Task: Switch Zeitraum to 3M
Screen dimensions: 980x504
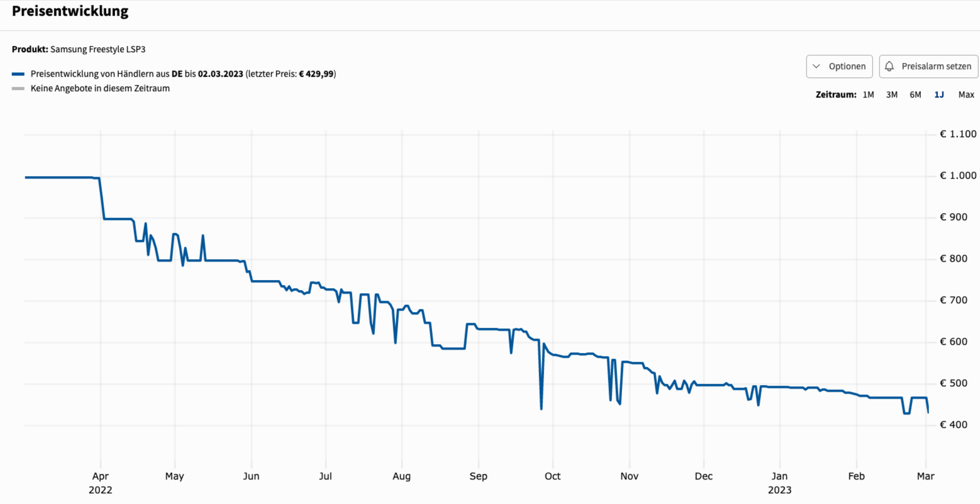Action: point(891,94)
